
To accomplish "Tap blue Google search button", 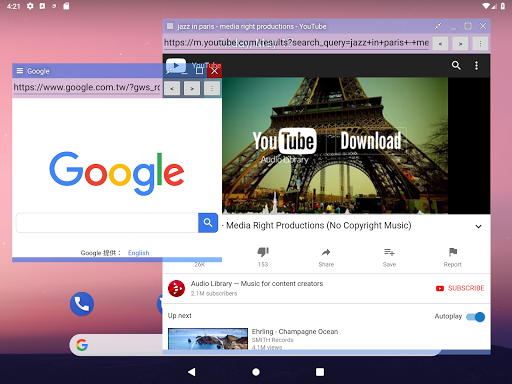I will pos(208,223).
